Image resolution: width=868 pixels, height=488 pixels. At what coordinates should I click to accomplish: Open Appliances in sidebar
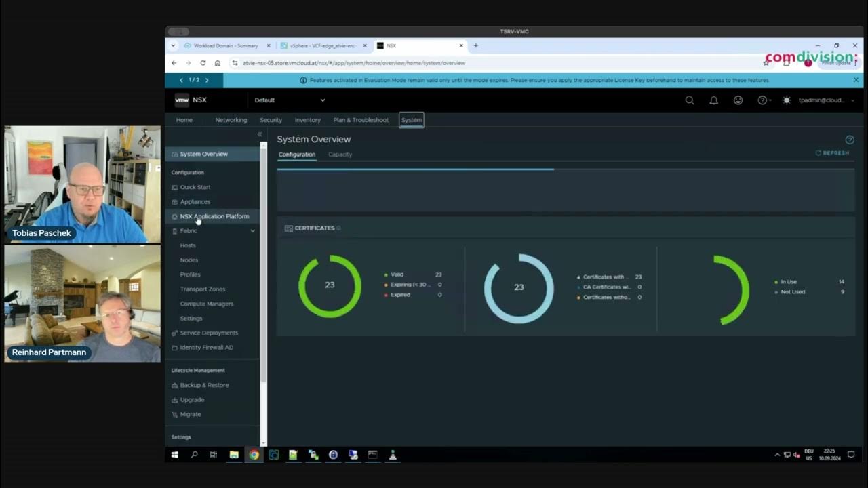[x=195, y=202]
